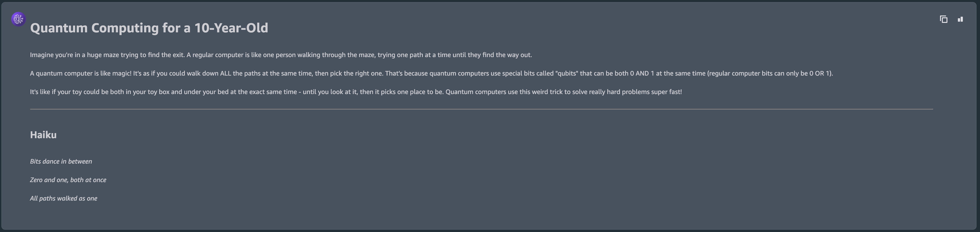This screenshot has width=980, height=232.
Task: Click "10-Year-Old" in the title
Action: [231, 28]
